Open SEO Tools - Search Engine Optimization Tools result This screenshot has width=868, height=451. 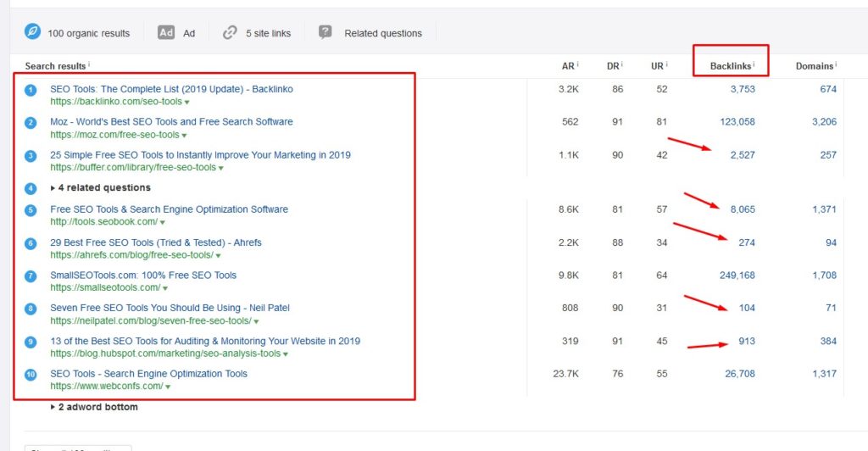(x=148, y=374)
